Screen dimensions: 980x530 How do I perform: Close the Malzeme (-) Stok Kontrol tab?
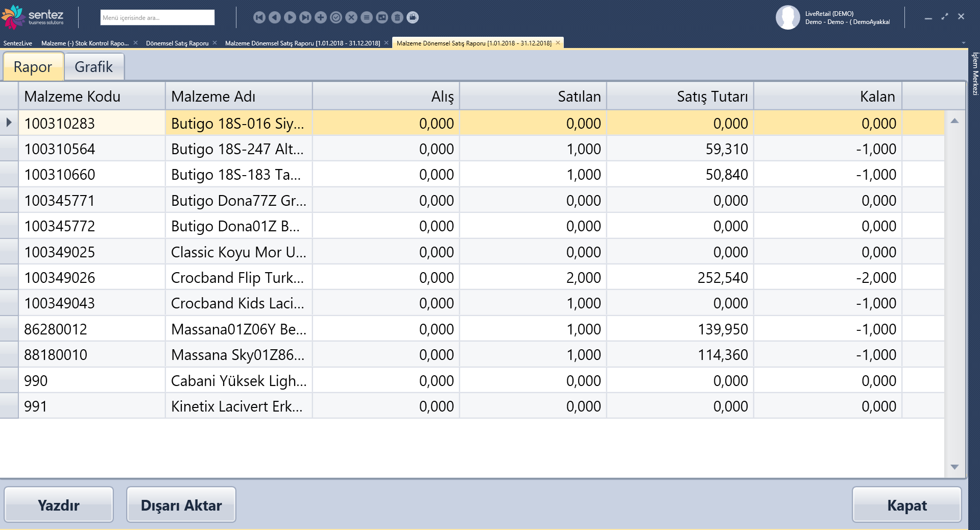tap(135, 43)
